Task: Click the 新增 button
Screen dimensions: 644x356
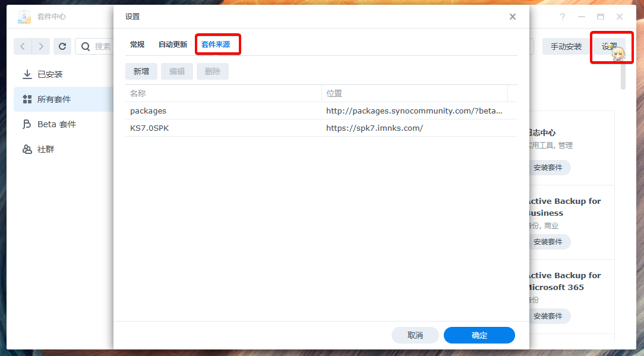Action: [x=141, y=71]
